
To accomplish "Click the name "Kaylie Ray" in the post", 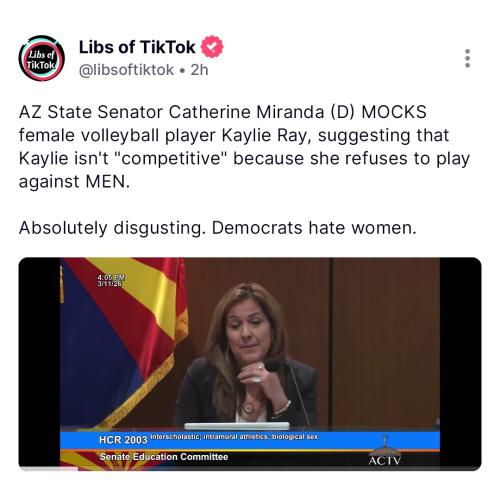I will pos(266,135).
